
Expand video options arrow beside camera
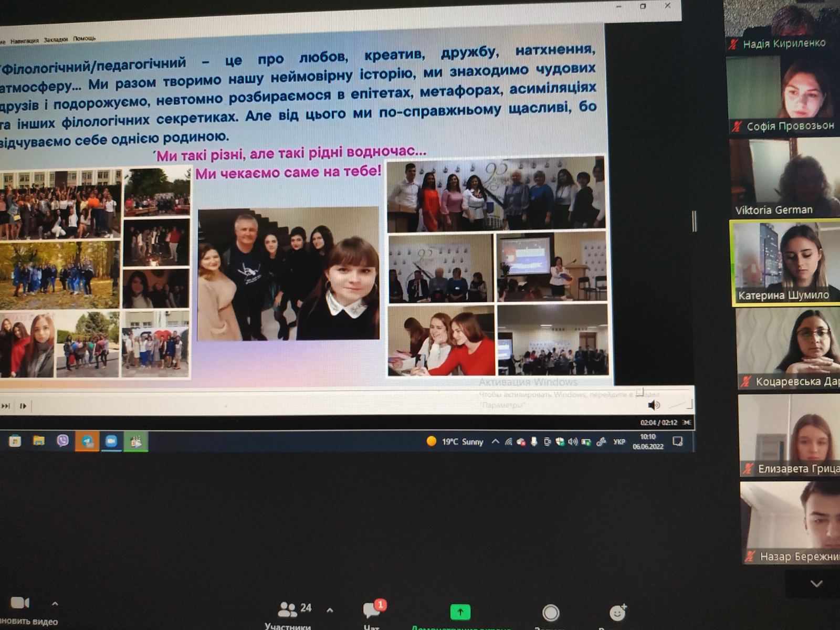55,604
